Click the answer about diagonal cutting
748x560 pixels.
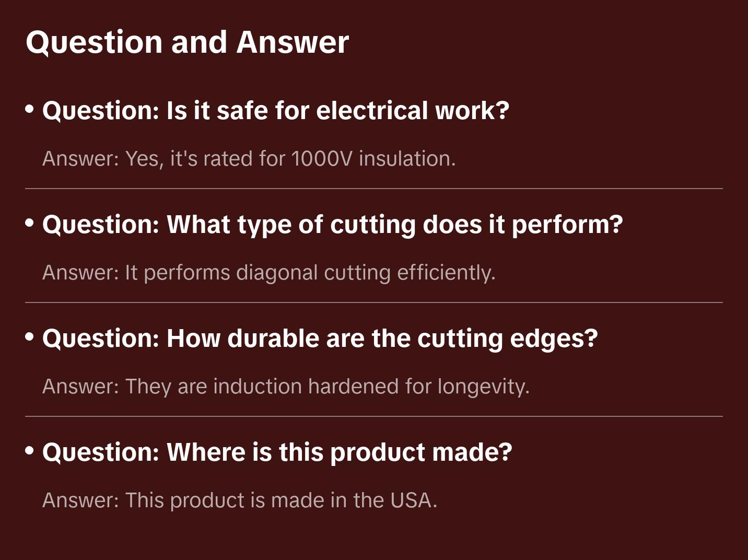pyautogui.click(x=268, y=273)
